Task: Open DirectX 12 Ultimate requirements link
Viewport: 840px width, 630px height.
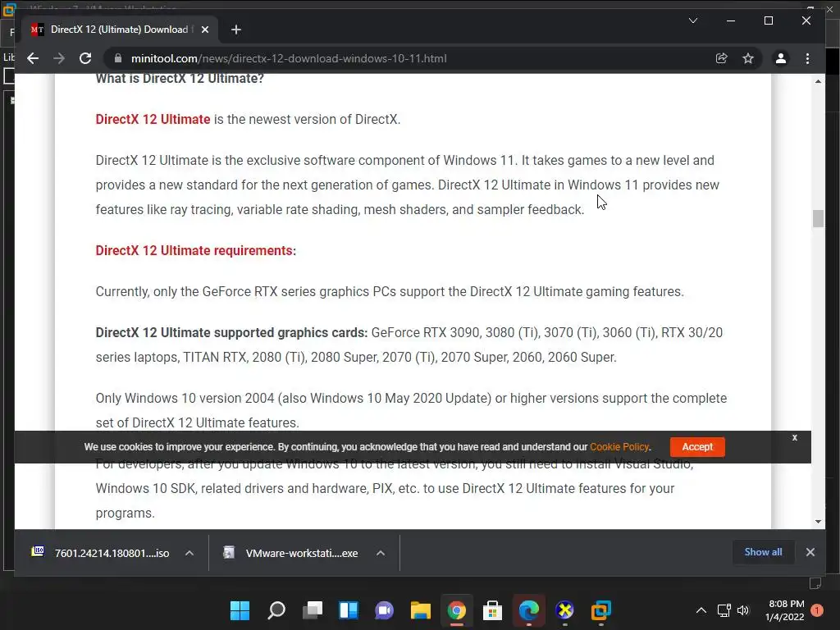Action: click(194, 250)
